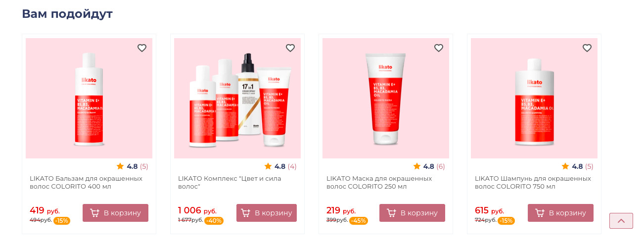Click the (6) reviews count on Маска
Viewport: 644px width, 252px height.
click(x=441, y=166)
